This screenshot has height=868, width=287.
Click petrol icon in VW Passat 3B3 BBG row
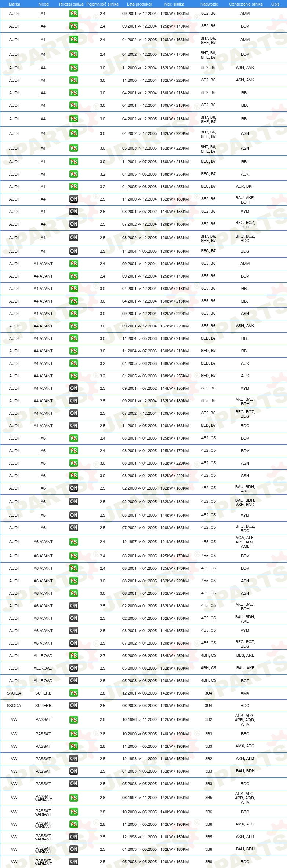73,733
